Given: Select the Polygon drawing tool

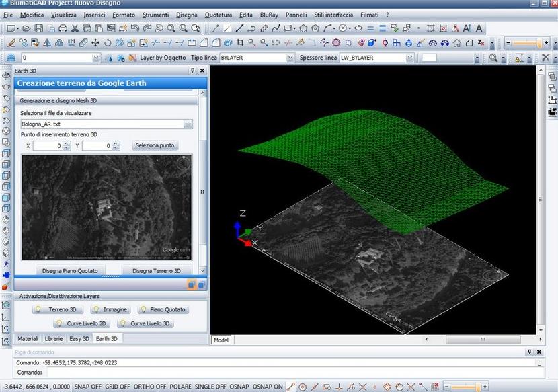Looking at the screenshot, I should pos(304,28).
